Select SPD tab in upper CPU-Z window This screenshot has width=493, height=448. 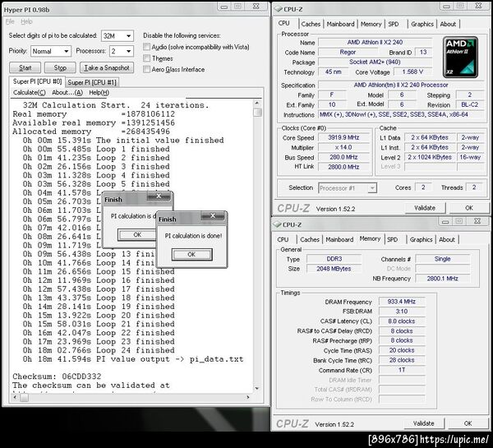394,24
